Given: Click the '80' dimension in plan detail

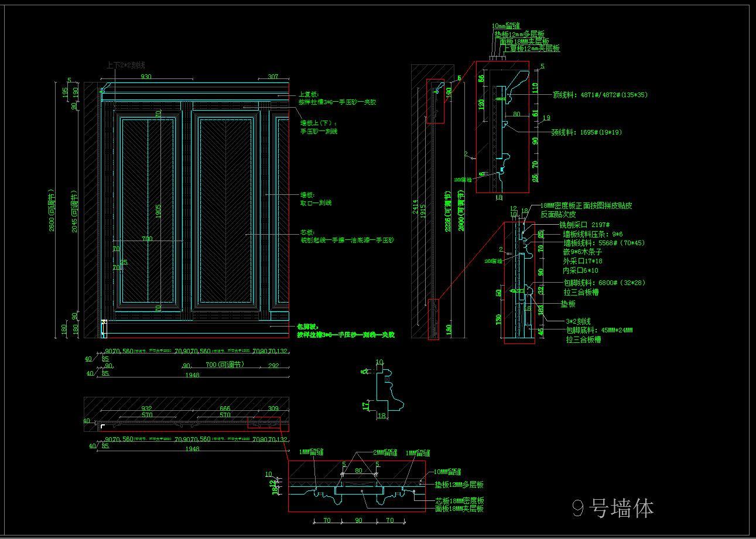Looking at the screenshot, I should (358, 470).
